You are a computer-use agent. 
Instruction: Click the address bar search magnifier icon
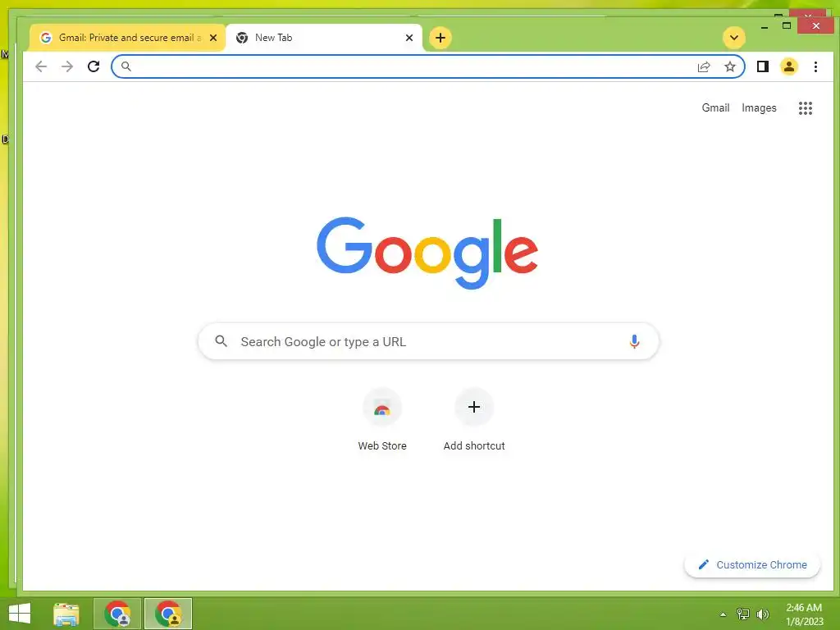click(126, 66)
